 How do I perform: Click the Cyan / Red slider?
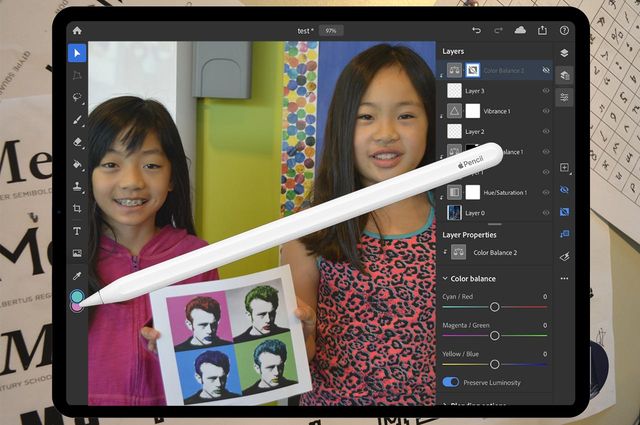pos(494,307)
